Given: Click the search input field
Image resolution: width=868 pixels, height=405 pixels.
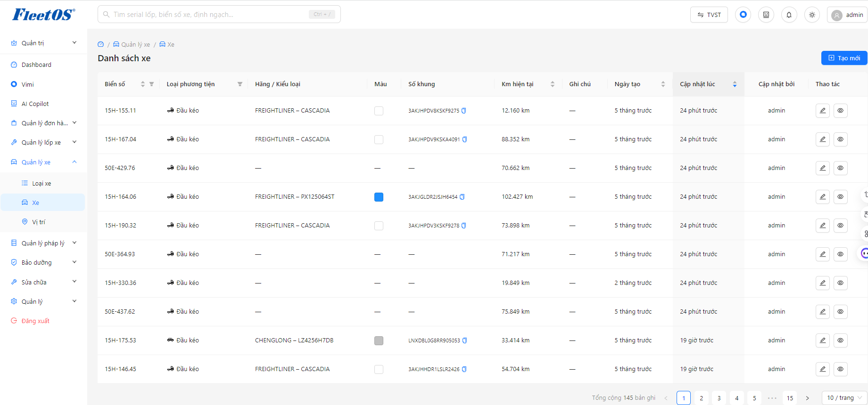Looking at the screenshot, I should click(x=219, y=14).
